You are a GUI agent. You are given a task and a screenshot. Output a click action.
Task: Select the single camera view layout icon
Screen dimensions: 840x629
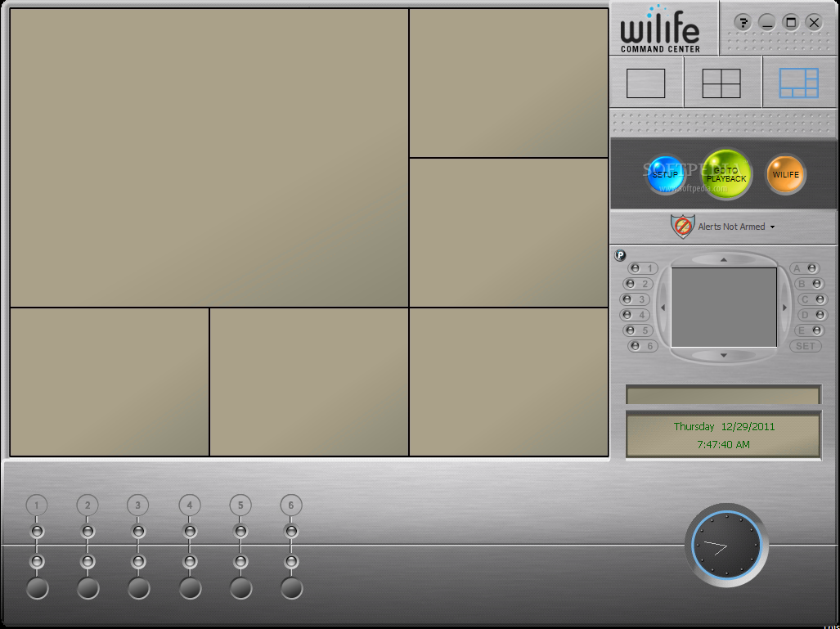click(645, 83)
